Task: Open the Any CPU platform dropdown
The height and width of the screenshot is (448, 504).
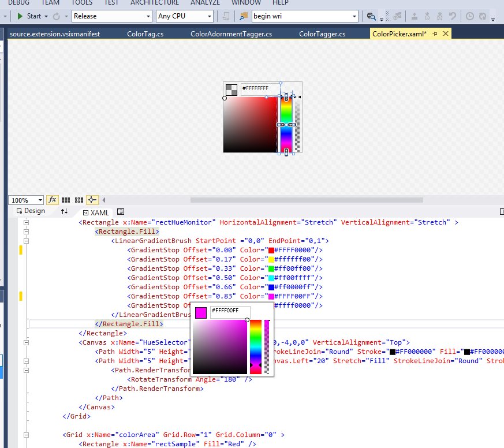Action: tap(211, 16)
